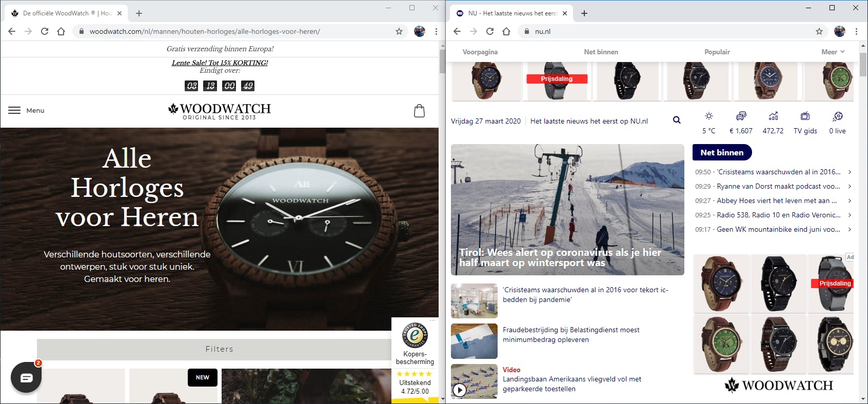The width and height of the screenshot is (868, 404).
Task: Open a new tab in WoodWatch window
Action: tap(139, 13)
